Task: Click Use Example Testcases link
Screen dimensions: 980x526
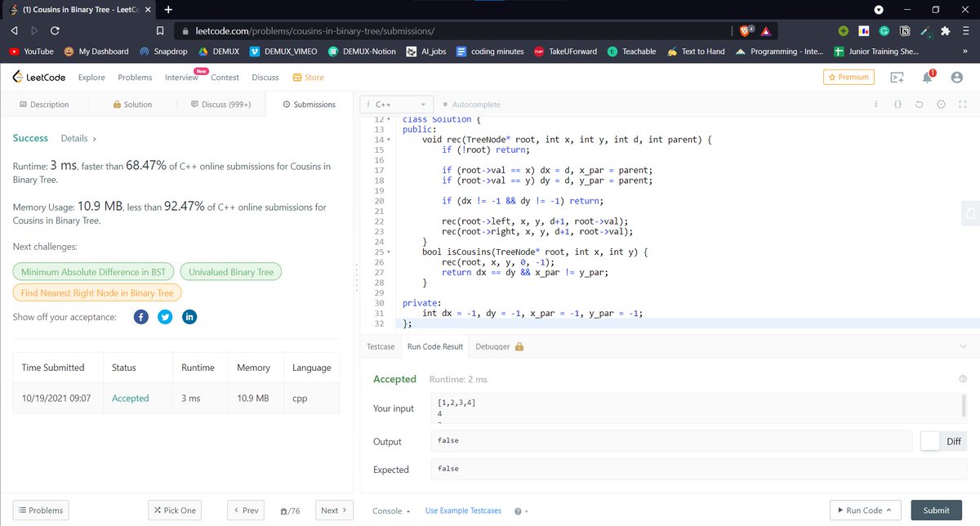Action: coord(463,510)
